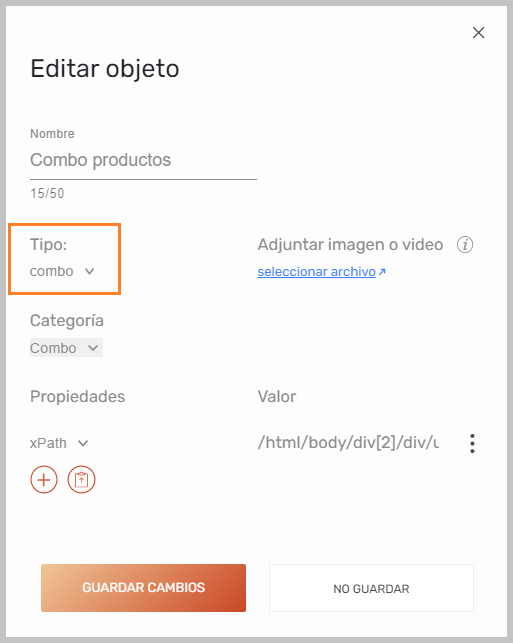Click the Combo text under Categoría

coord(53,348)
